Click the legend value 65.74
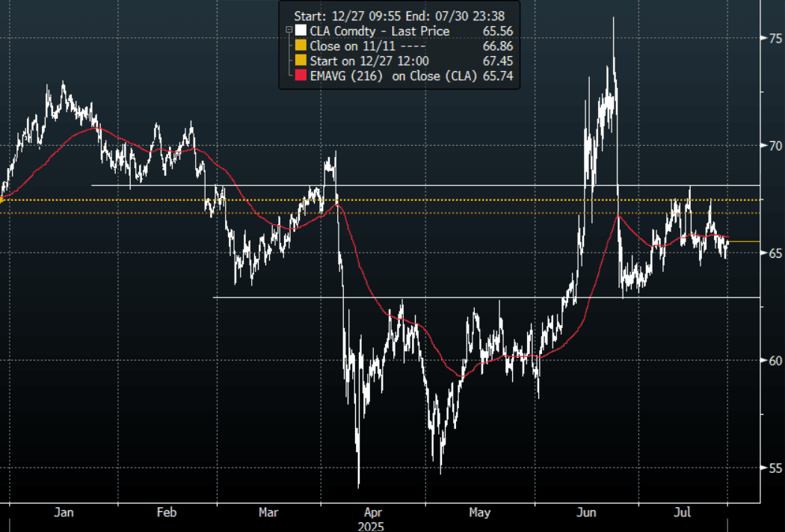The height and width of the screenshot is (532, 785). (x=498, y=76)
